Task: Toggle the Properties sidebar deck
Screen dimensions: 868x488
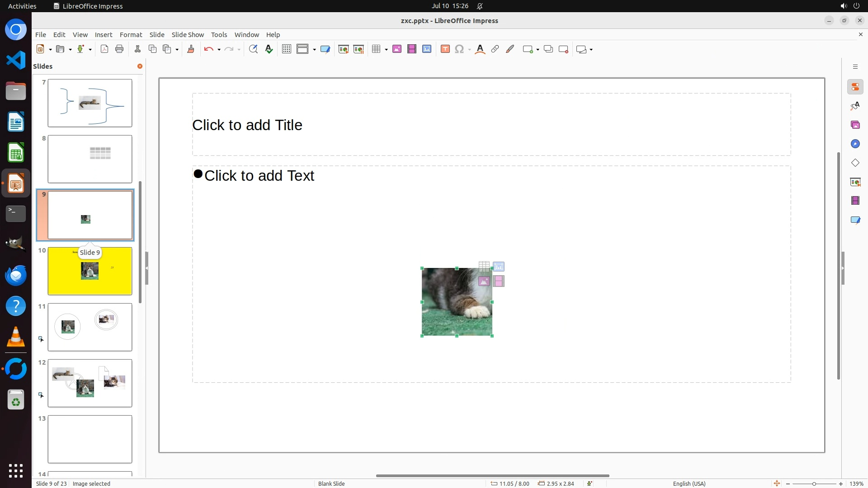Action: (x=855, y=87)
